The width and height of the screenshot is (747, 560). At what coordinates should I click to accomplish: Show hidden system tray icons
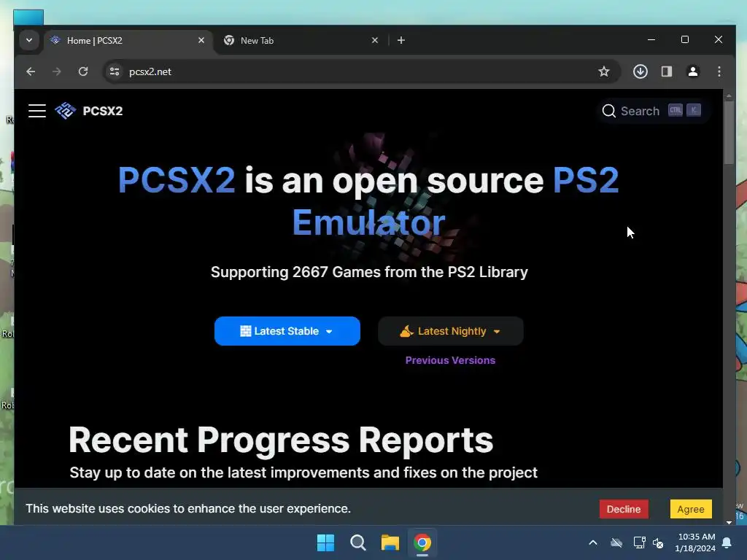coord(593,542)
